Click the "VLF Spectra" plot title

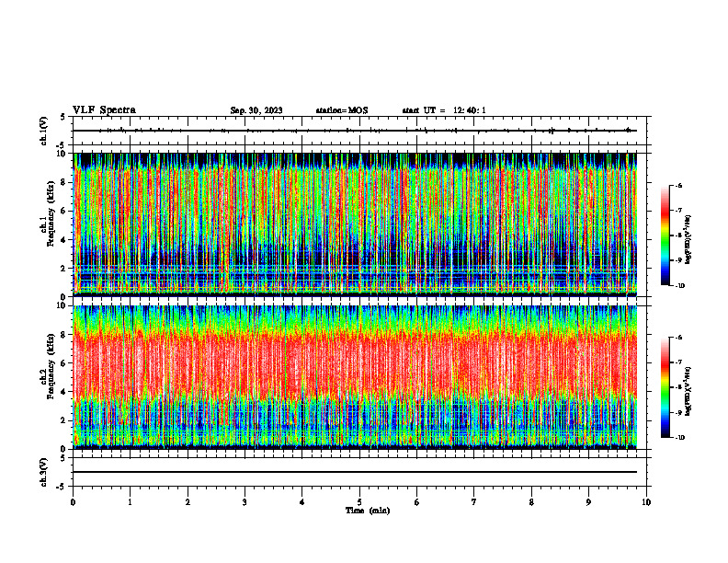104,110
